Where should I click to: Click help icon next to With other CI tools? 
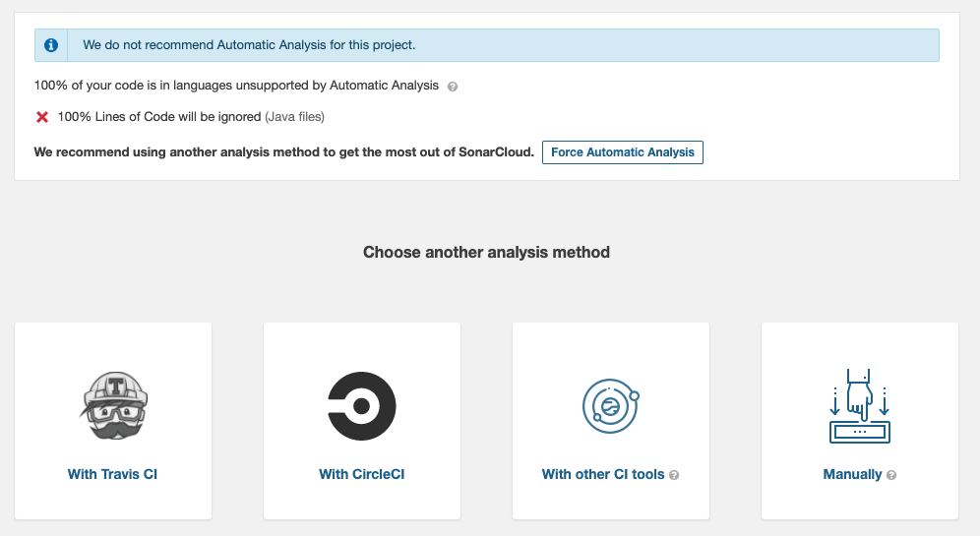pyautogui.click(x=674, y=475)
